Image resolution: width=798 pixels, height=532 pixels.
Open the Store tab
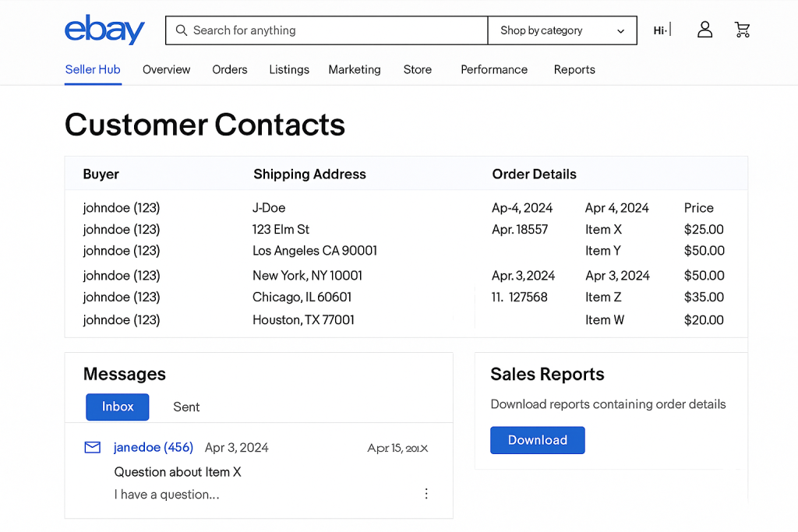coord(418,69)
